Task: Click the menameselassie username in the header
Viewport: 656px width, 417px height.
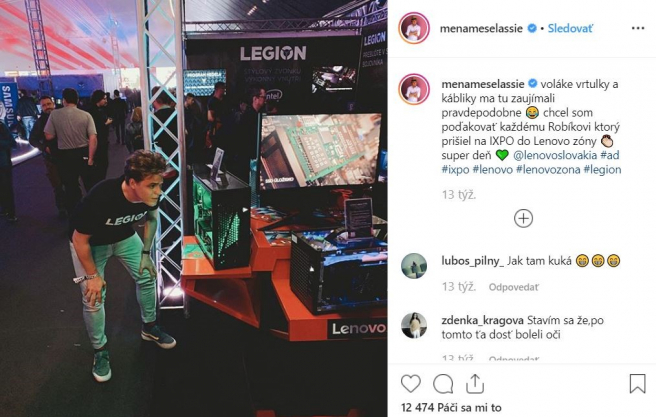Action: click(x=481, y=28)
